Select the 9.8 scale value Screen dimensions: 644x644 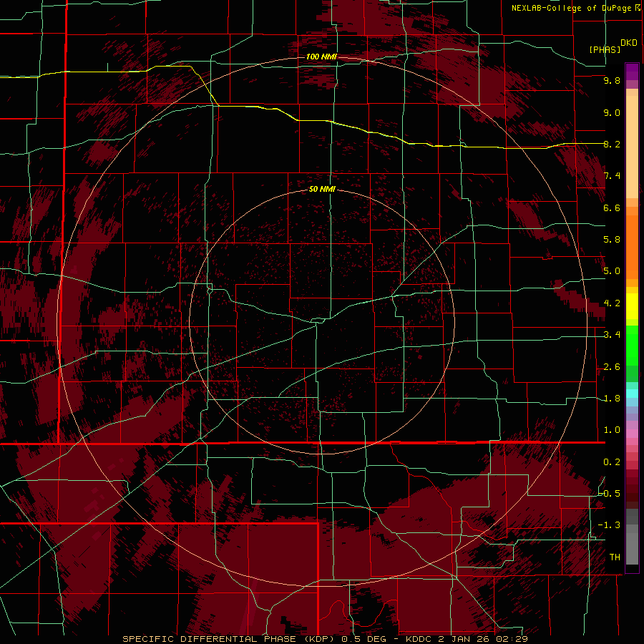(612, 80)
